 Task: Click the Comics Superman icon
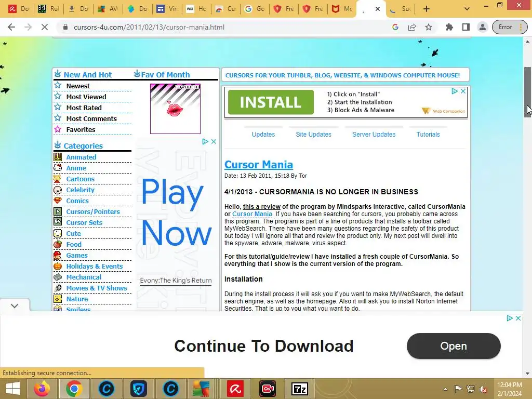coord(58,200)
